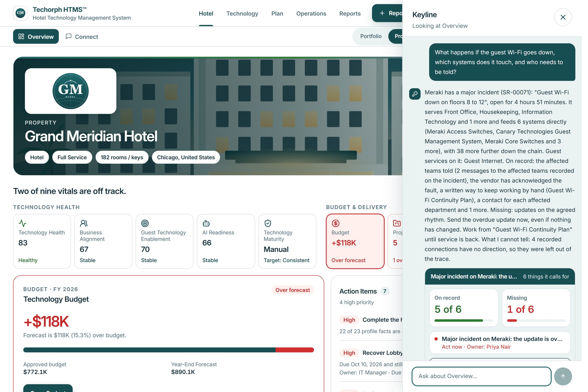Viewport: 588px width, 392px height.
Task: Click the GM hotel logo in header
Action: click(x=20, y=13)
